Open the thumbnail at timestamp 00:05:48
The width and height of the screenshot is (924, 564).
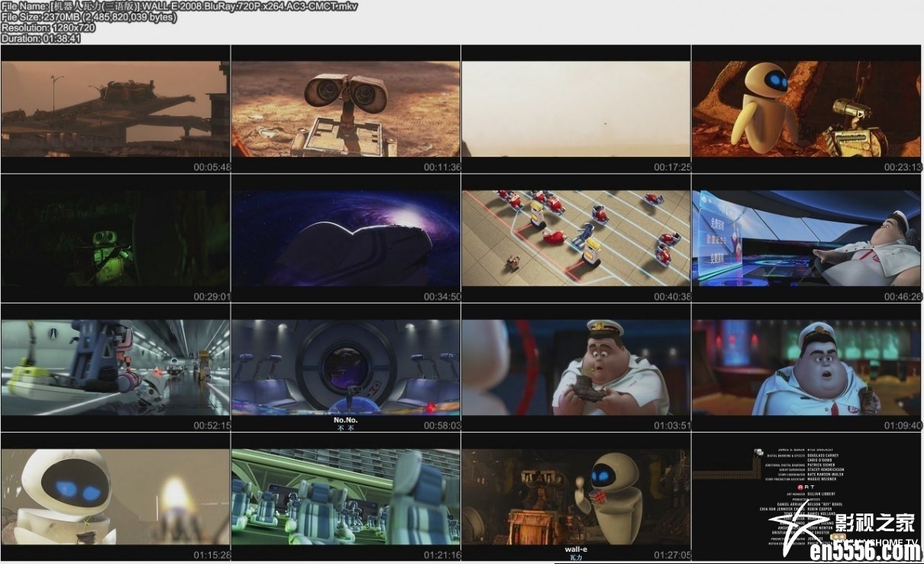click(x=115, y=109)
